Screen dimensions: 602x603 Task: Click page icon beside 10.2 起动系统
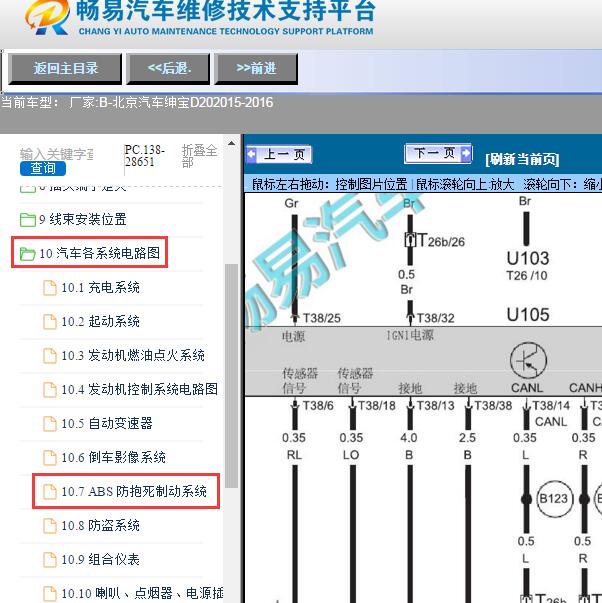coord(50,322)
